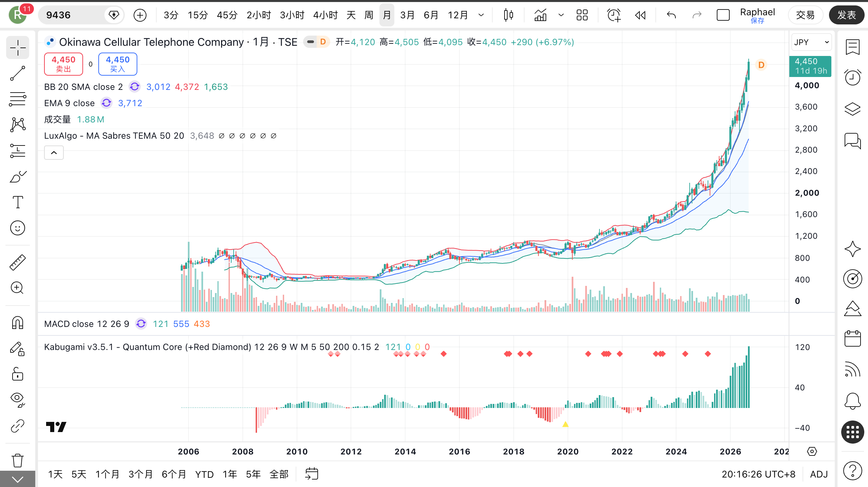Select the 3分 timeframe

[171, 15]
